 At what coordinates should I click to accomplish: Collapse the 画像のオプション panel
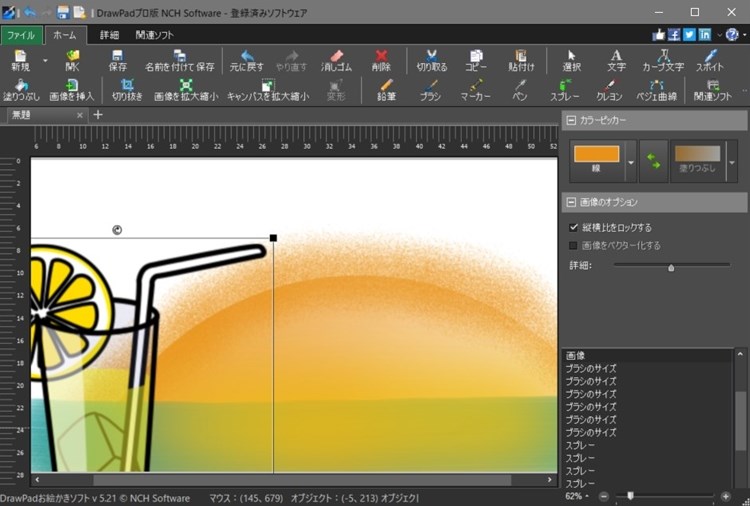[x=571, y=202]
